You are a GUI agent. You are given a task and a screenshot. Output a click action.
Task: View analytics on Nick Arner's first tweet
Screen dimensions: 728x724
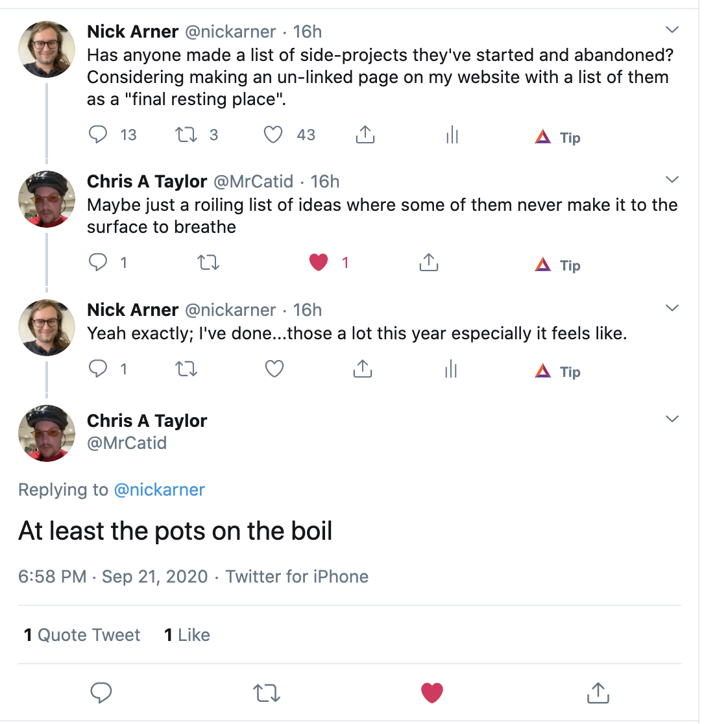tap(452, 134)
